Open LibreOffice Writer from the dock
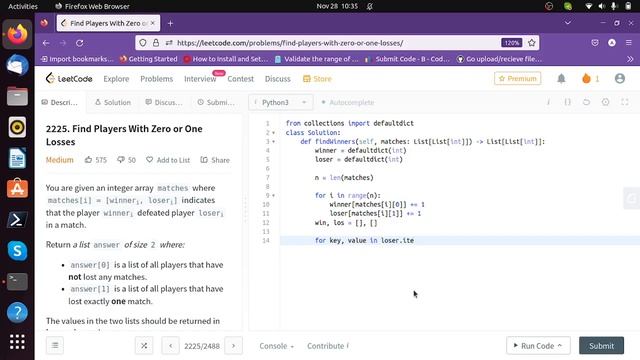This screenshot has width=640, height=360. (x=17, y=158)
